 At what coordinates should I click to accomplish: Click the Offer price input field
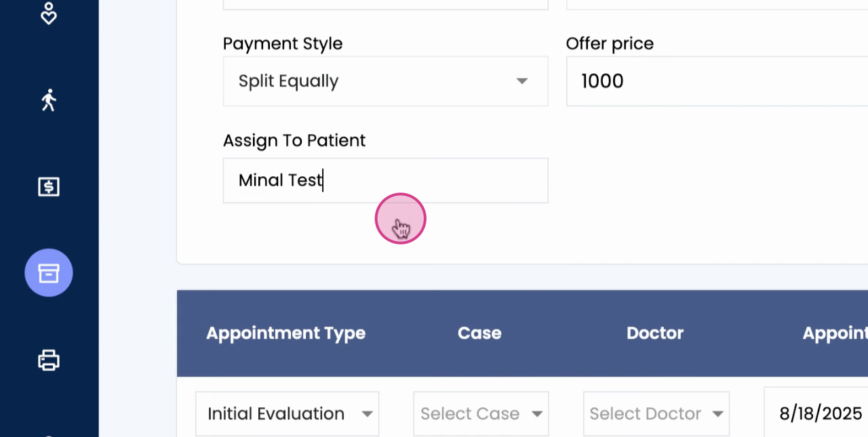point(716,81)
